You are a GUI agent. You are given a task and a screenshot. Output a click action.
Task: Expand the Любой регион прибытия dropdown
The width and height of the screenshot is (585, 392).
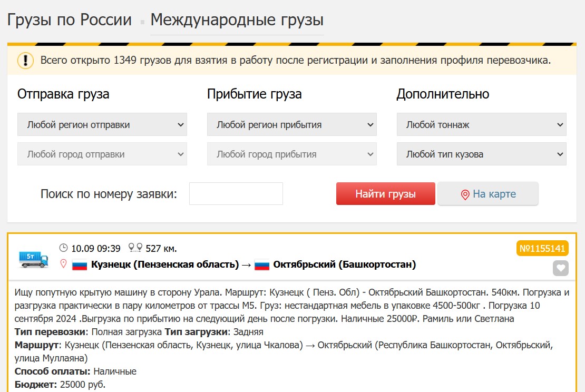point(292,124)
